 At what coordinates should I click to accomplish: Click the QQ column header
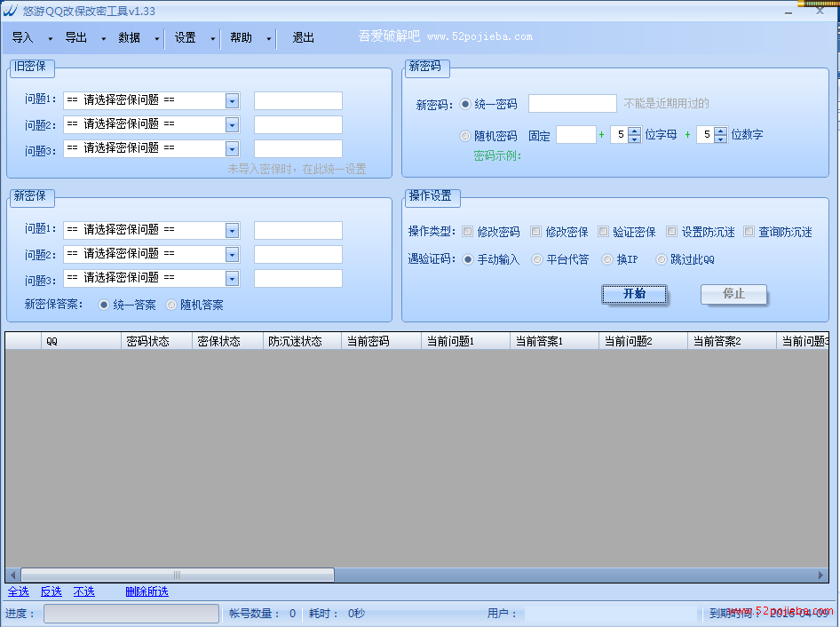coord(81,341)
